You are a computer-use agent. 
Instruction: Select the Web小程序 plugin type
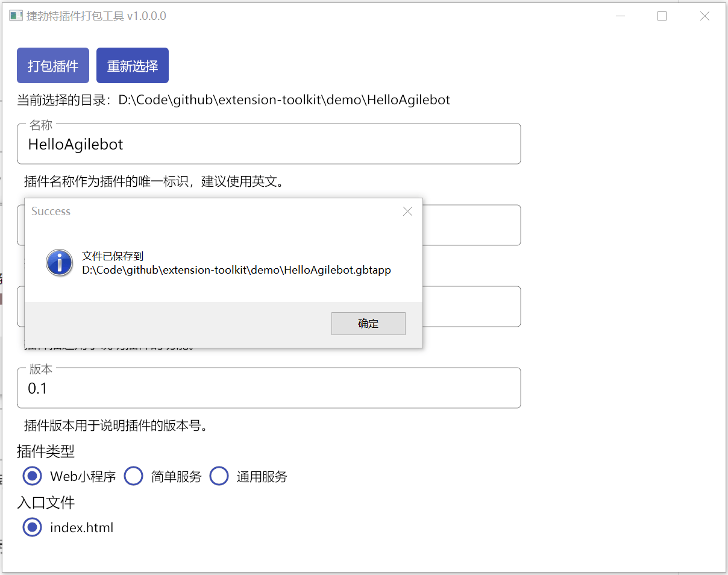[x=33, y=476]
